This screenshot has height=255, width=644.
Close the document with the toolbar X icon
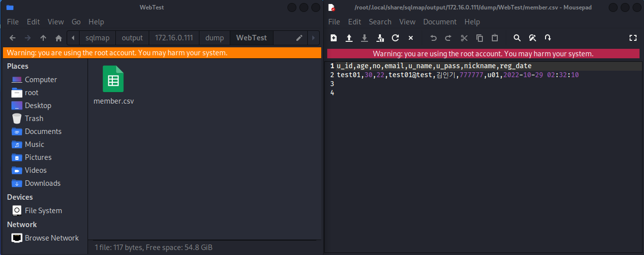coord(411,38)
